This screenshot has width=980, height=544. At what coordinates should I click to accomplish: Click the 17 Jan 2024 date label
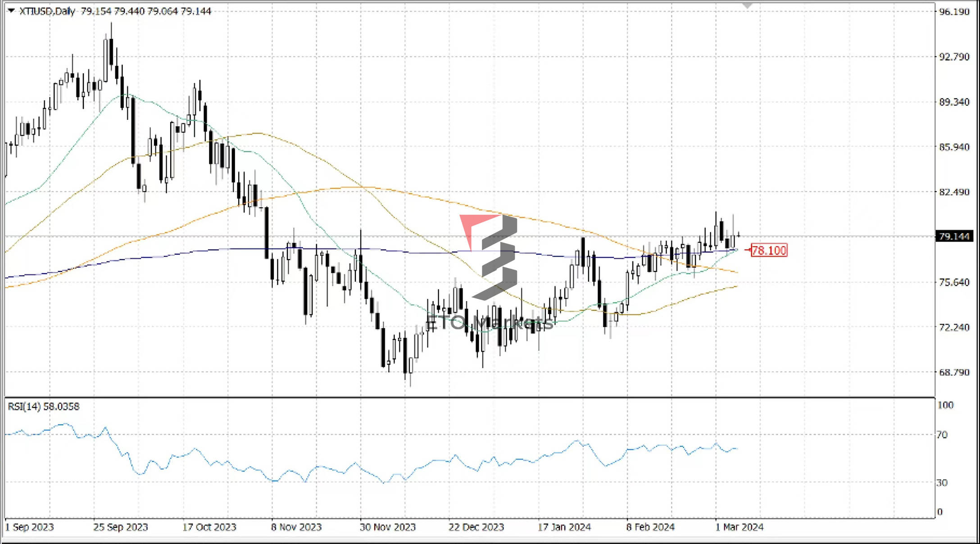click(564, 527)
